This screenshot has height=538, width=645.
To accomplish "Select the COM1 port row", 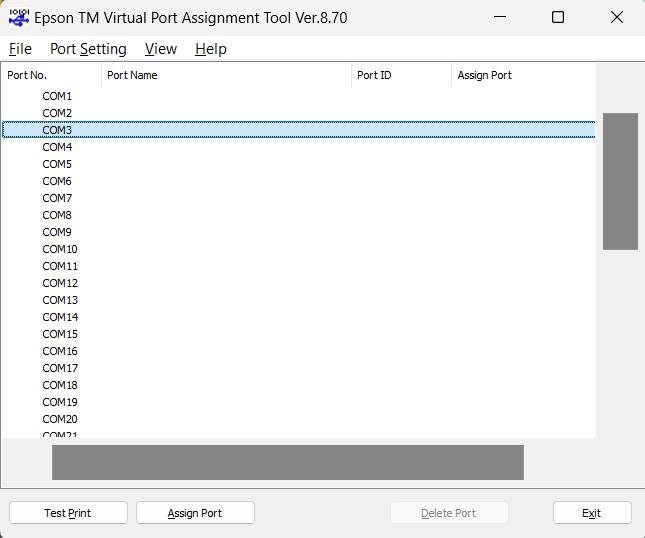I will click(57, 96).
